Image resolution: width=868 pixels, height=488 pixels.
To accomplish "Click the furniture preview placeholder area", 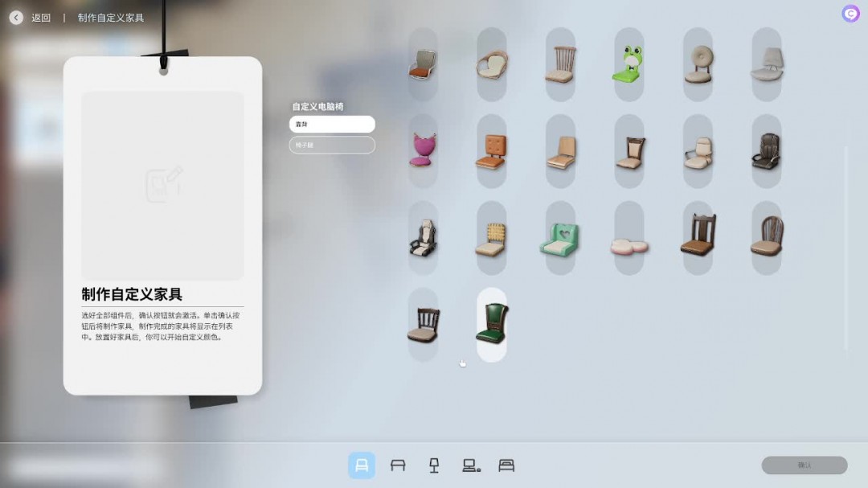I will point(162,186).
